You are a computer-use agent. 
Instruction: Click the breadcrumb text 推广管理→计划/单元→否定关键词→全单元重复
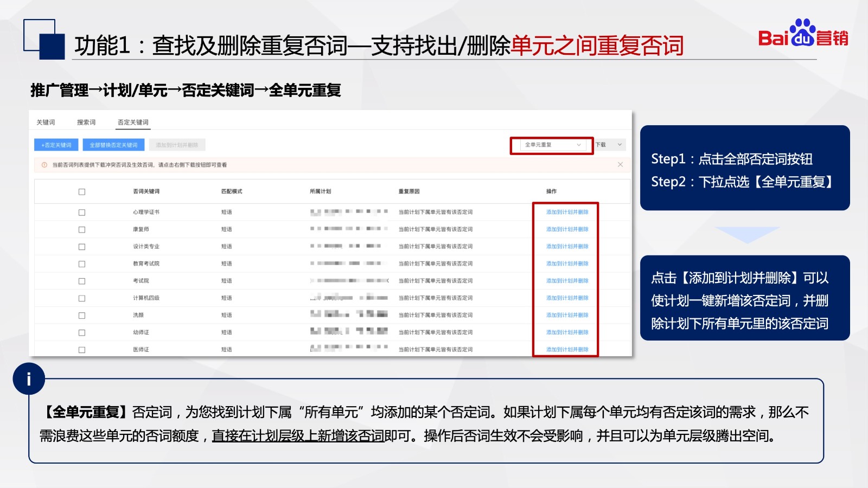186,91
